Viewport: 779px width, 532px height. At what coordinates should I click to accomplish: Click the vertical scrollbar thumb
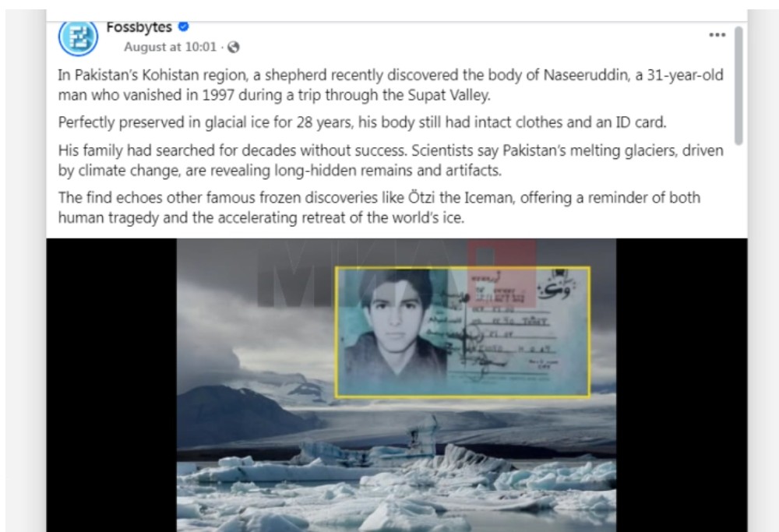738,86
